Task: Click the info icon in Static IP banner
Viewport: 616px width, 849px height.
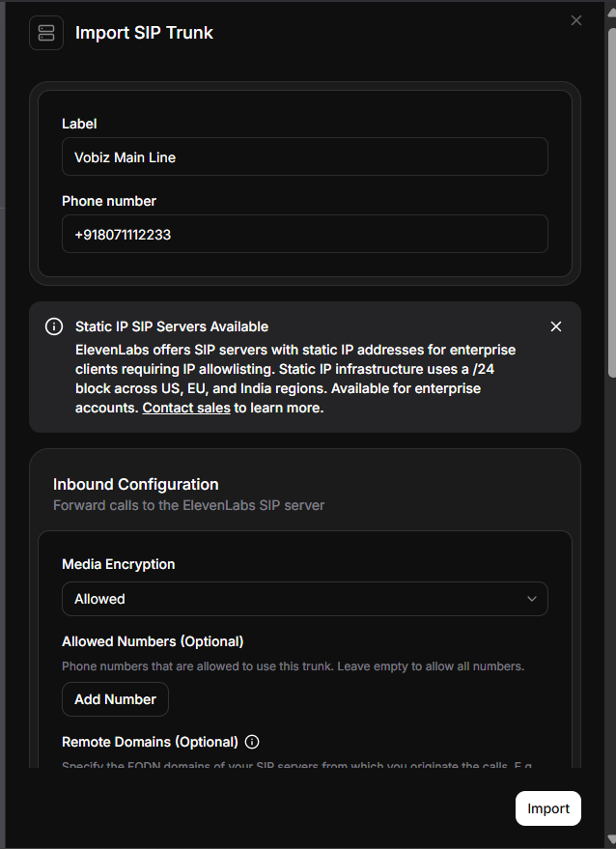Action: 54,326
